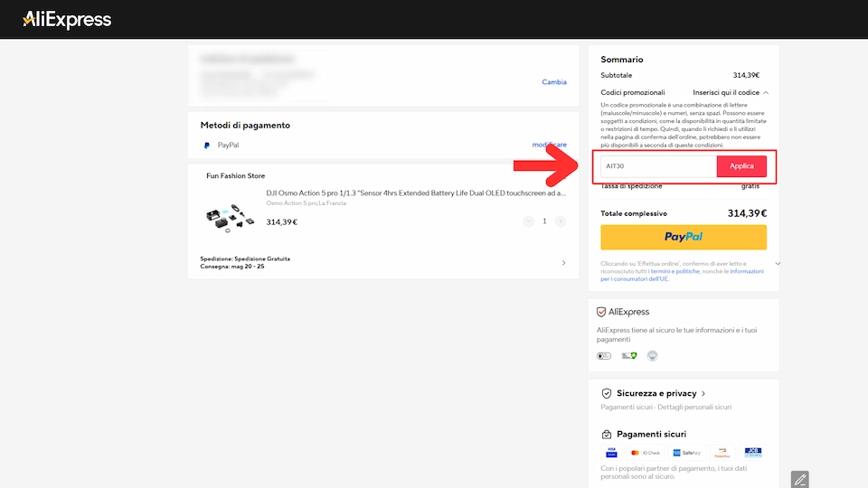Click the round blue certification badge
This screenshot has height=488, width=868.
coord(653,356)
